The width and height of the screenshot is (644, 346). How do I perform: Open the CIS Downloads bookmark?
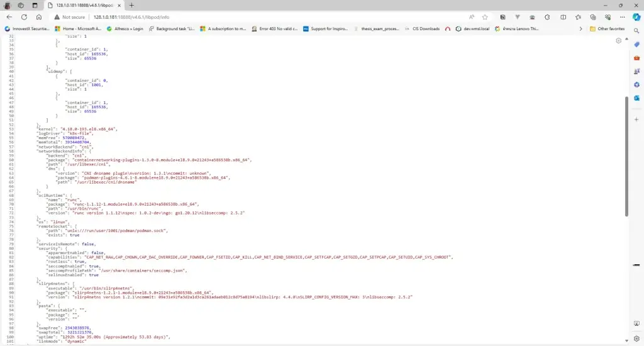point(422,29)
